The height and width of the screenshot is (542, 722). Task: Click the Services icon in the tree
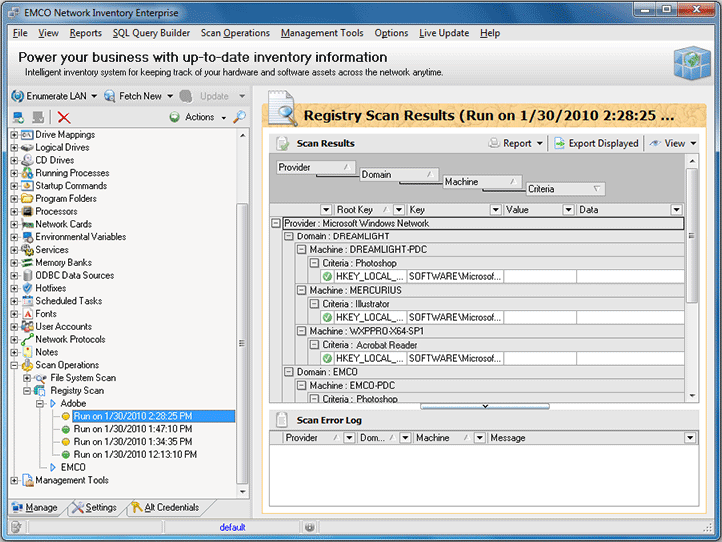click(x=27, y=250)
